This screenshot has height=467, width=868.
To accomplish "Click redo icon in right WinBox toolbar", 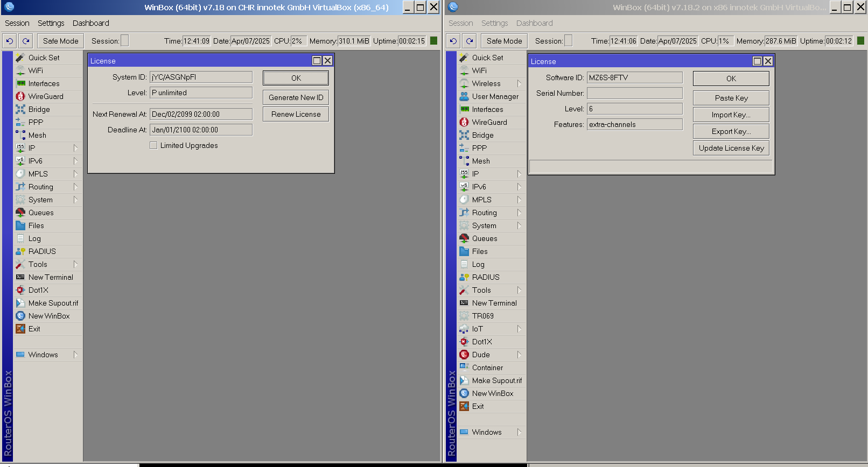I will 470,41.
